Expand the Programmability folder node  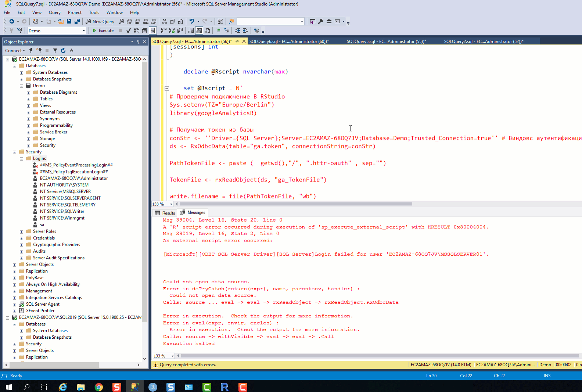pos(28,126)
